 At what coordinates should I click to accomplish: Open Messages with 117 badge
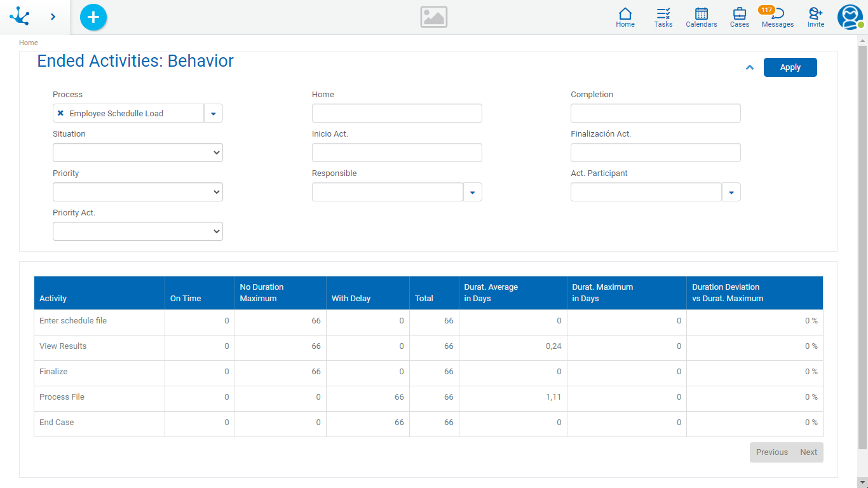point(777,17)
